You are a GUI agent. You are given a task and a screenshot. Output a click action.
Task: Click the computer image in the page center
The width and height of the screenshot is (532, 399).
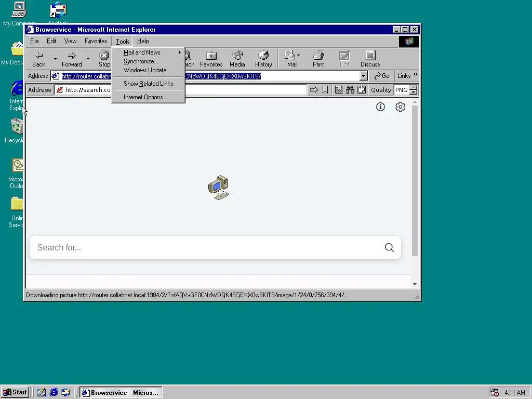tap(219, 188)
